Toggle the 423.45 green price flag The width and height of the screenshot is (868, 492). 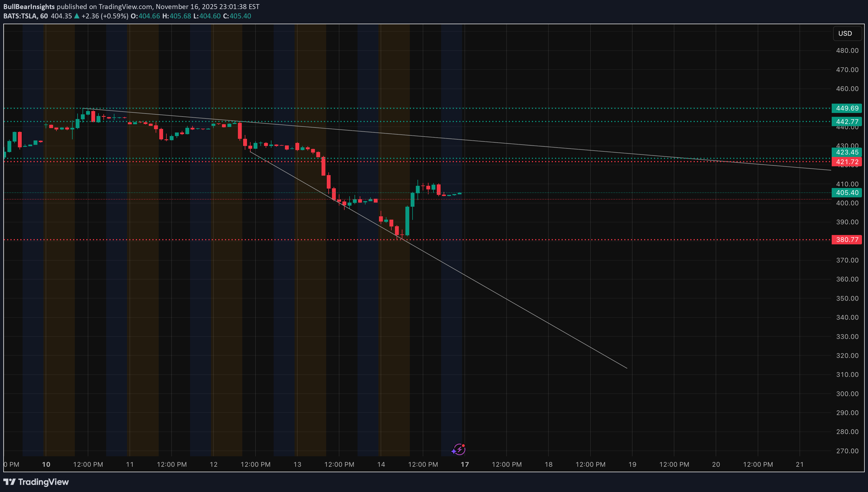tap(847, 152)
